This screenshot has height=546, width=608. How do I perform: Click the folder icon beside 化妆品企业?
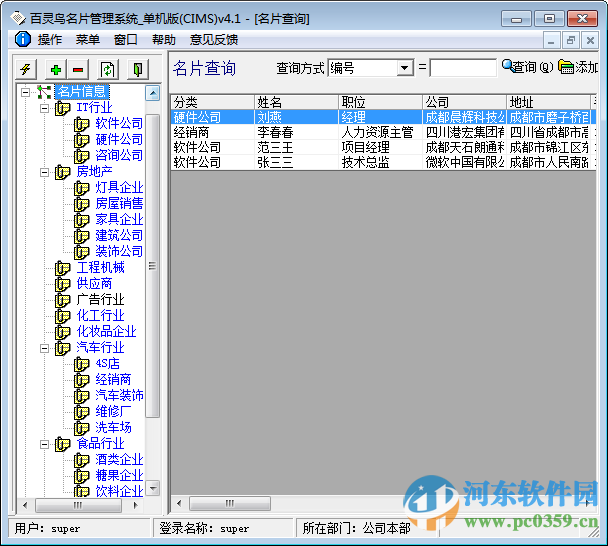tap(62, 332)
